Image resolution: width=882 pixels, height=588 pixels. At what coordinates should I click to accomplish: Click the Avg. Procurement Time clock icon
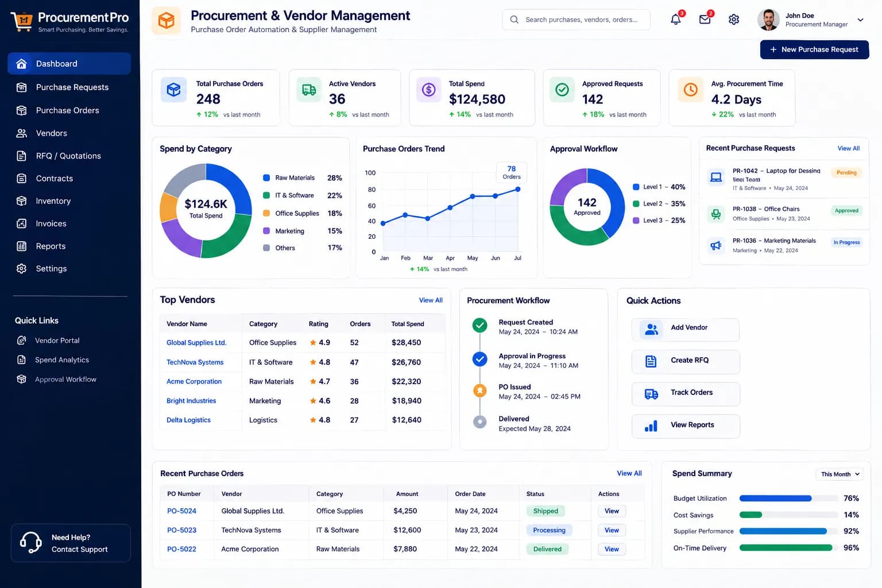pos(691,90)
